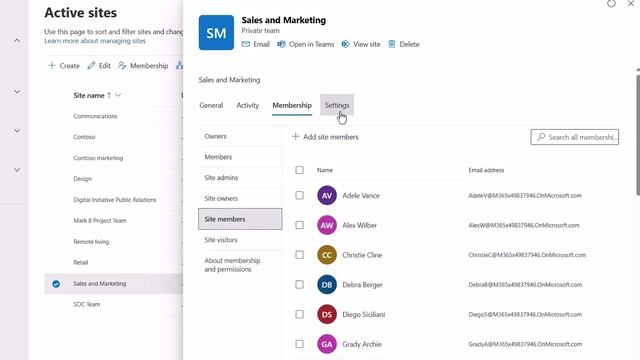This screenshot has width=640, height=360.
Task: Click the sort arrow beside Site name
Action: 109,95
